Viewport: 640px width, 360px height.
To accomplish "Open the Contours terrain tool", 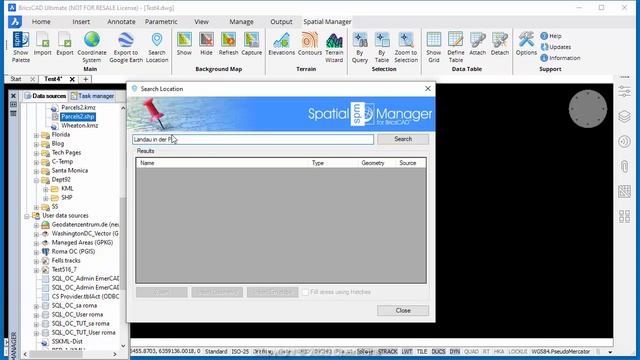I will pos(310,44).
